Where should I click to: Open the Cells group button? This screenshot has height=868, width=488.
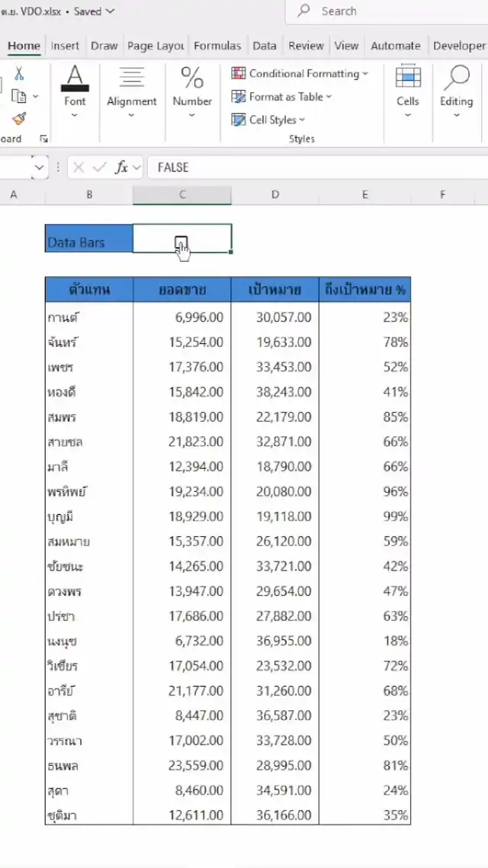(x=408, y=92)
